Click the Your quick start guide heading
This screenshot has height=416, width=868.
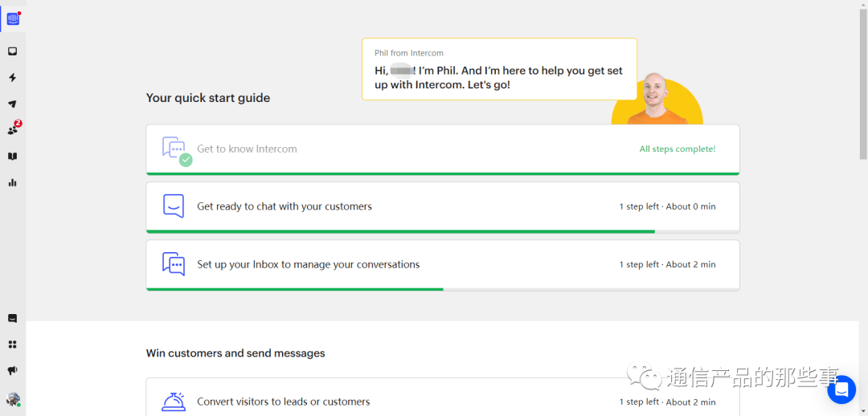point(208,98)
